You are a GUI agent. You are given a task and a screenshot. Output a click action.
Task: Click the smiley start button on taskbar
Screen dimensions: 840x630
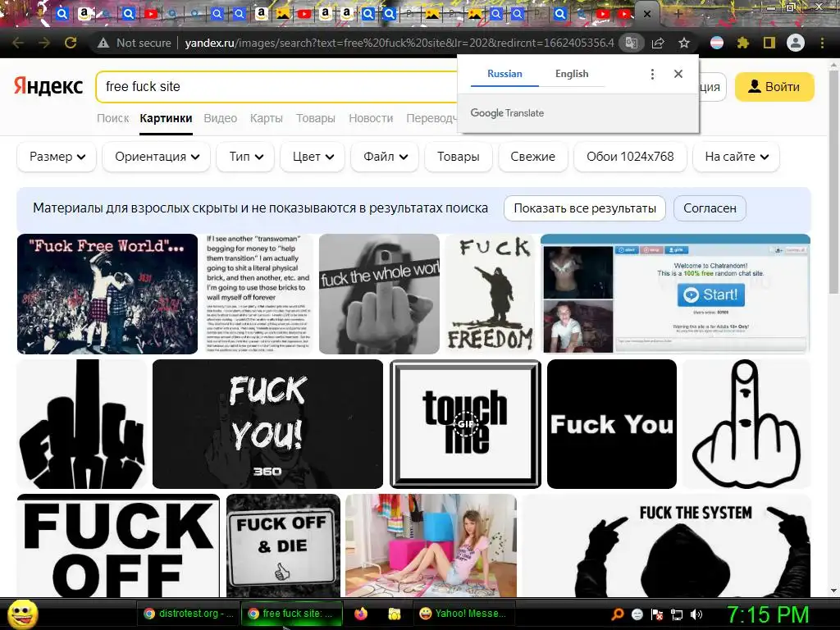pyautogui.click(x=23, y=614)
